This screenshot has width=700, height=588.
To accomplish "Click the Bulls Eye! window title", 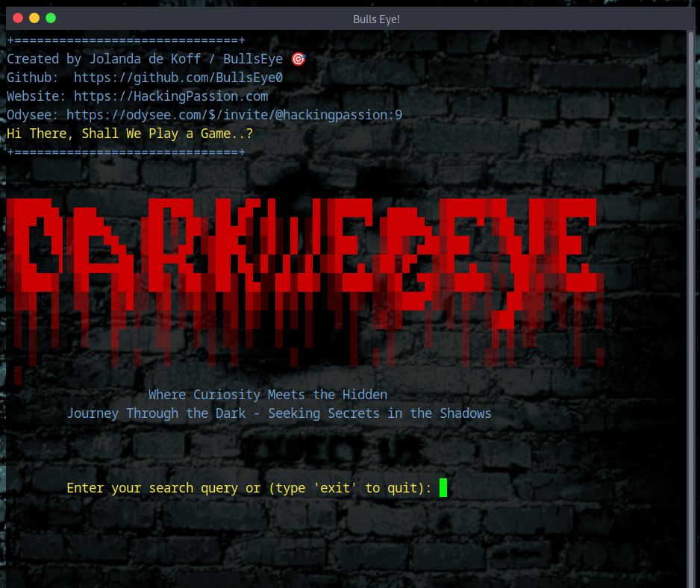I will [376, 19].
